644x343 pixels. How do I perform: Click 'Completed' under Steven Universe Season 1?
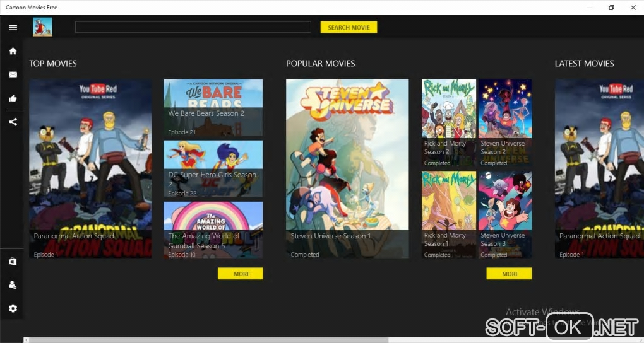coord(305,254)
